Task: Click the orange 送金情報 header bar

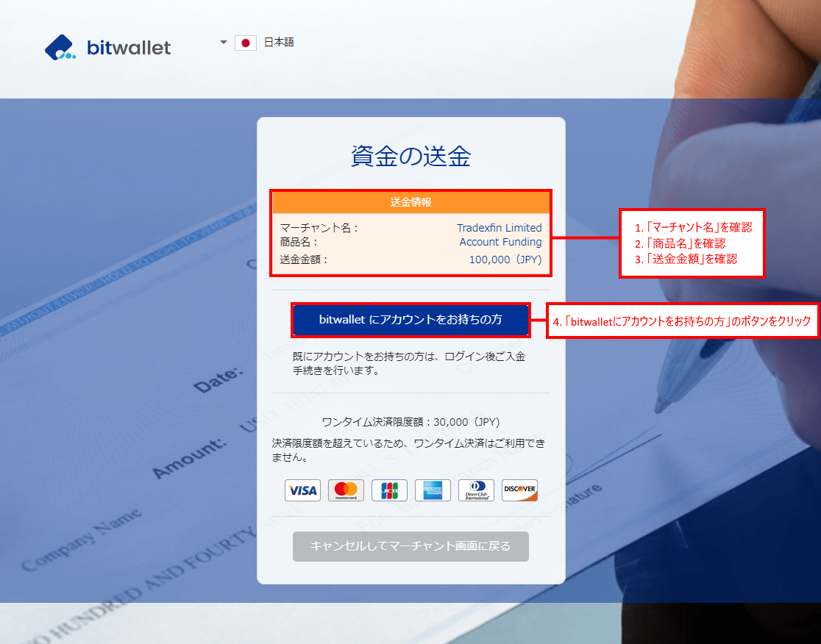Action: pyautogui.click(x=410, y=202)
